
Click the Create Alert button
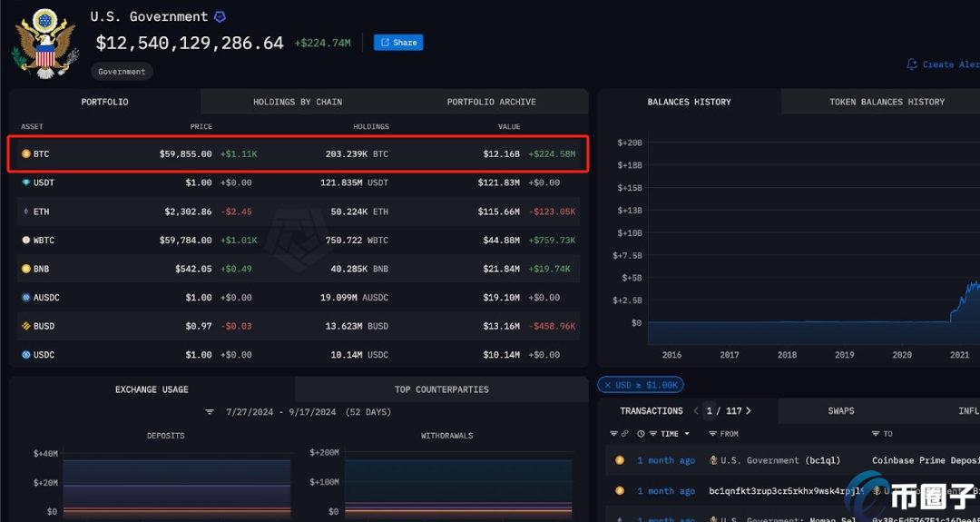tap(943, 64)
